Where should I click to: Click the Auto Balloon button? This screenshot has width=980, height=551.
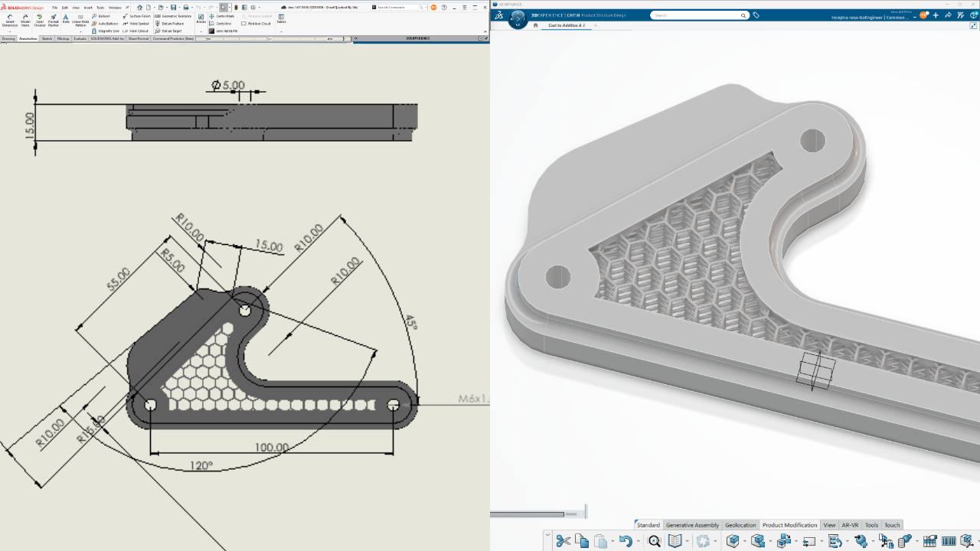[105, 24]
